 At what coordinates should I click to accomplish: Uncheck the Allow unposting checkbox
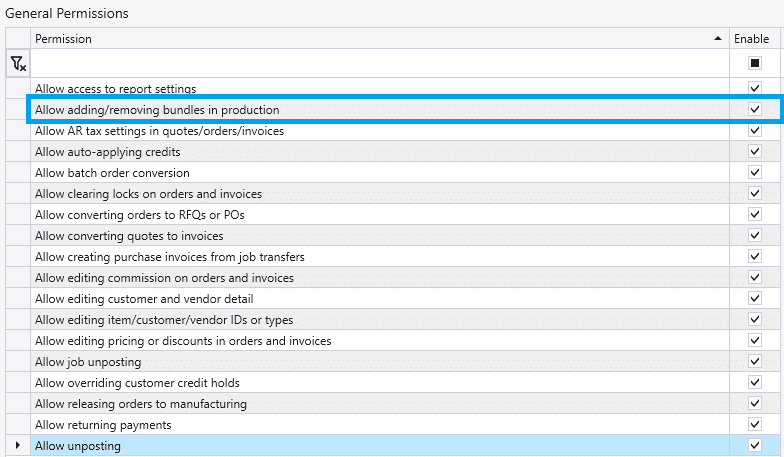754,445
